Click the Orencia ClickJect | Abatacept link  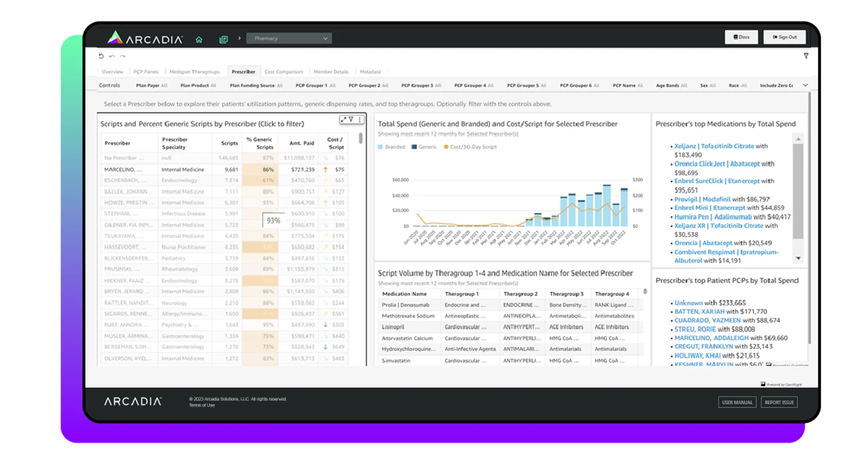coord(717,164)
